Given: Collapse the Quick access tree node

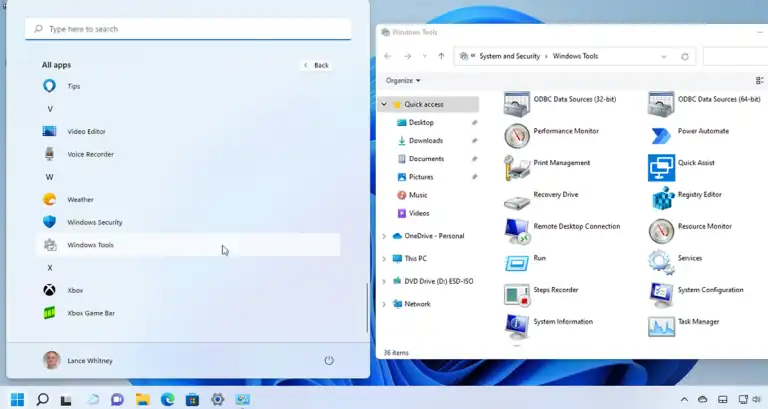Looking at the screenshot, I should pyautogui.click(x=384, y=104).
